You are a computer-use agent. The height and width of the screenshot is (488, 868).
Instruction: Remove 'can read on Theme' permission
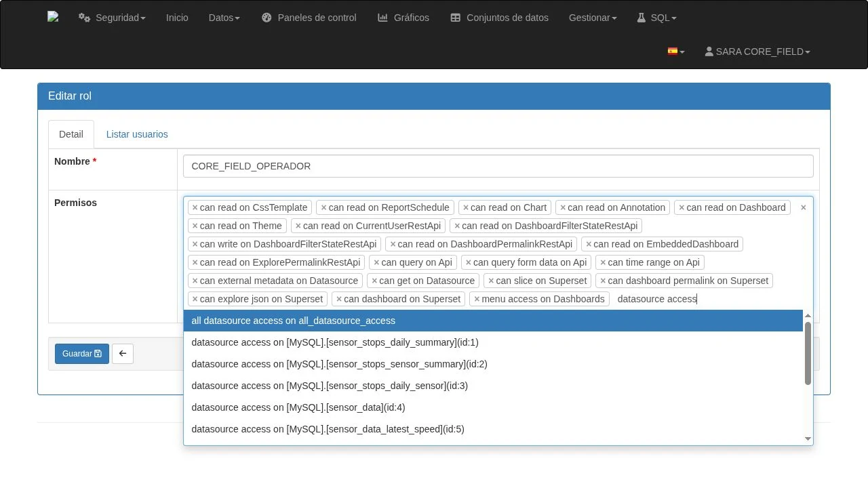195,226
